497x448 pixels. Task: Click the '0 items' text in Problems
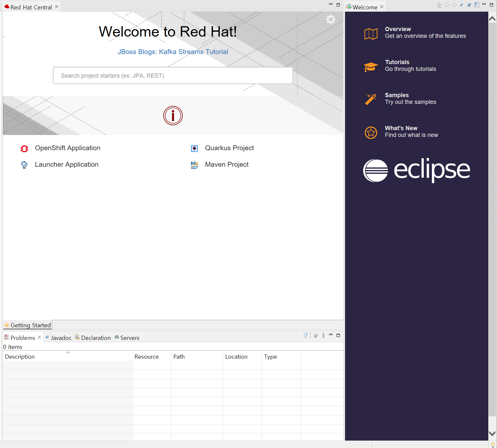pos(13,347)
